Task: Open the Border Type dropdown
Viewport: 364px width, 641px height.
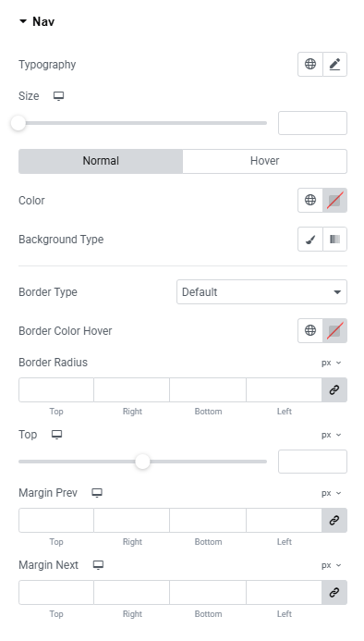Action: 261,292
